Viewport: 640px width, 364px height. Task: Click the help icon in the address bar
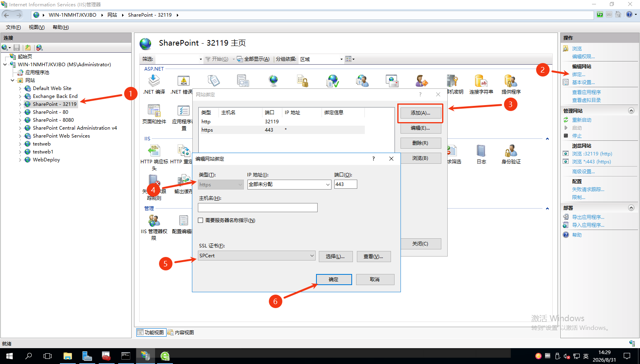(x=629, y=15)
